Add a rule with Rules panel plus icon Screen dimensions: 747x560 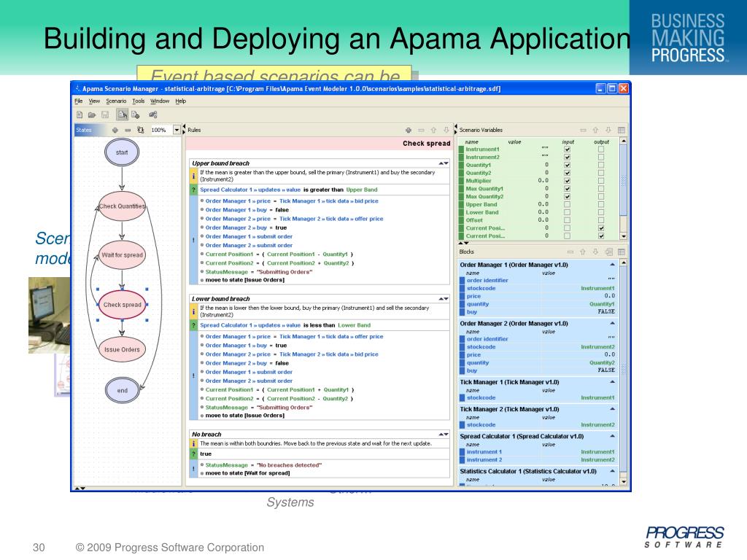click(x=409, y=130)
